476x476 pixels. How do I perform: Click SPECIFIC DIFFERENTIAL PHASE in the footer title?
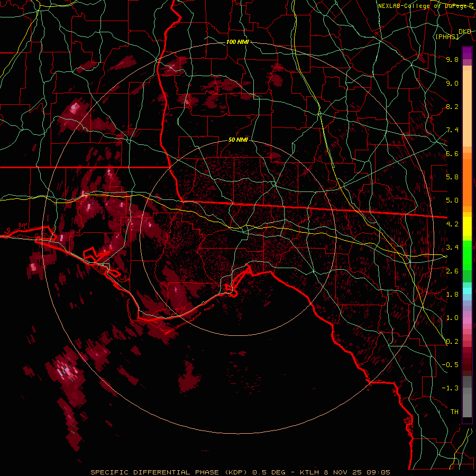(155, 472)
